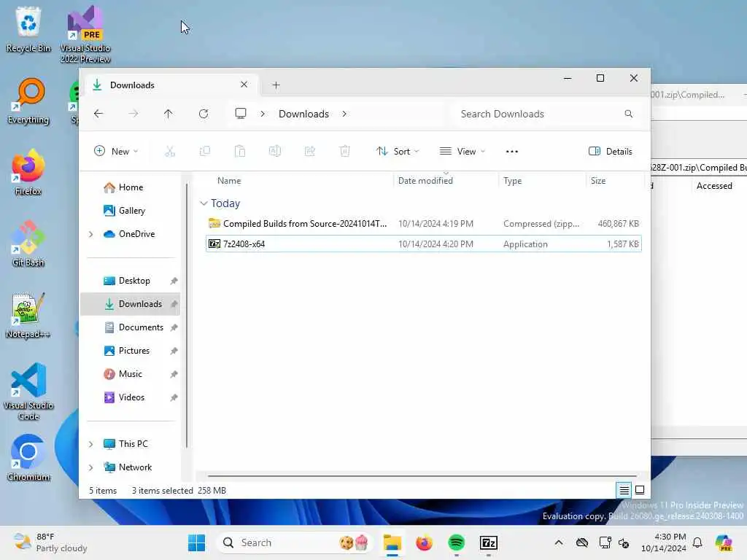The image size is (747, 560).
Task: Expand the Network tree node
Action: click(91, 467)
